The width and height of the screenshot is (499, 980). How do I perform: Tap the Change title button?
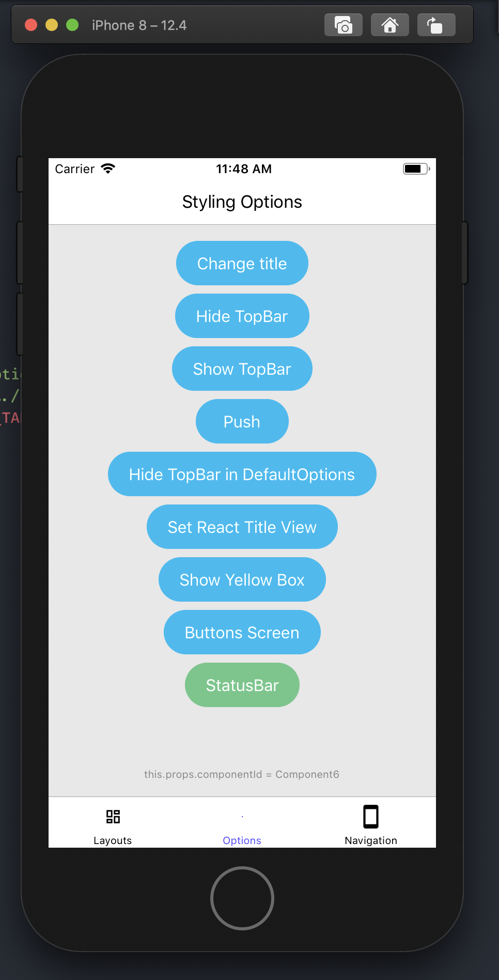click(242, 263)
